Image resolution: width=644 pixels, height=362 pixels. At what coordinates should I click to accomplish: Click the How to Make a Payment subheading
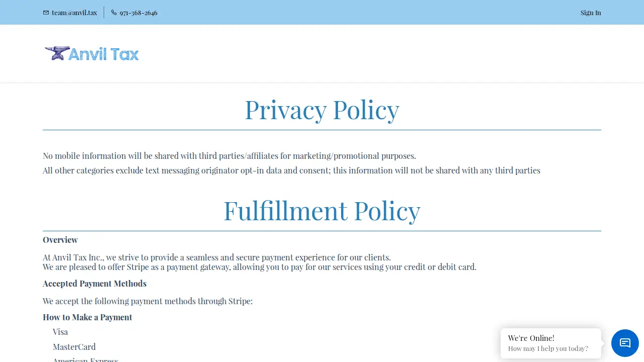[x=88, y=317]
